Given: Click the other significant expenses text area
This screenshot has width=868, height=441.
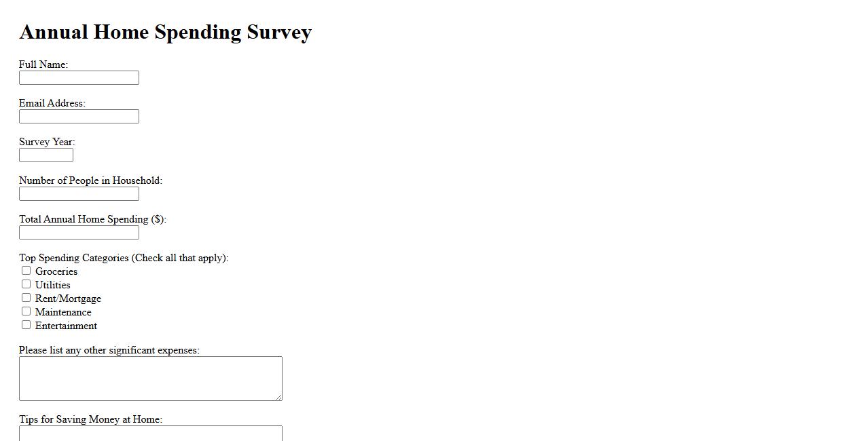Looking at the screenshot, I should [x=150, y=378].
